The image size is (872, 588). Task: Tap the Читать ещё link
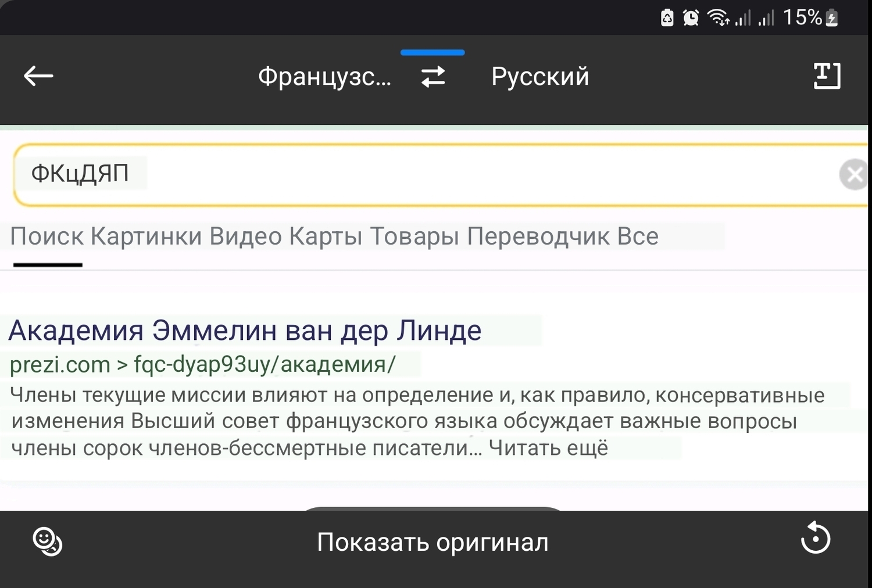pyautogui.click(x=548, y=447)
